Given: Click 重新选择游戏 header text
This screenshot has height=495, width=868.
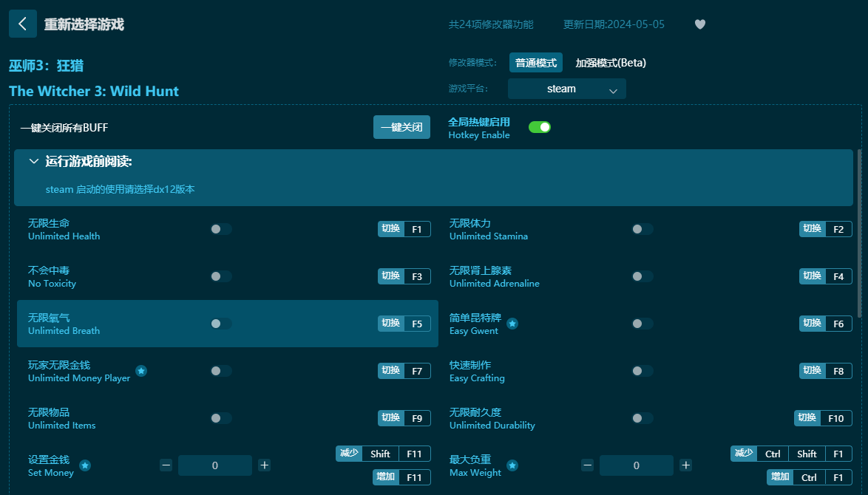Looking at the screenshot, I should 84,24.
